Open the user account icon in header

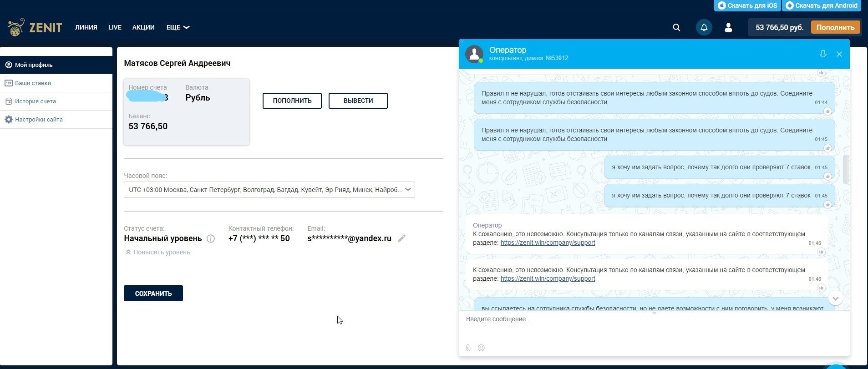(x=728, y=28)
